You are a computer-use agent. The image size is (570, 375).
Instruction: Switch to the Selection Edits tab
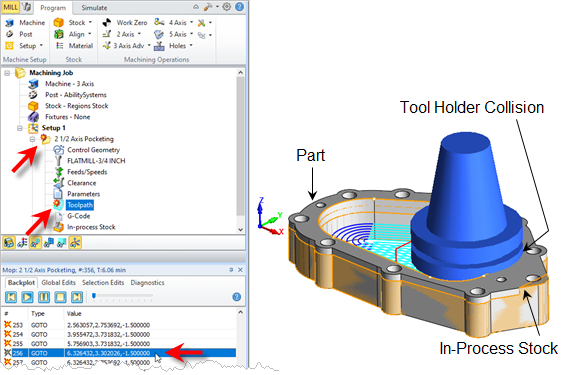103,283
